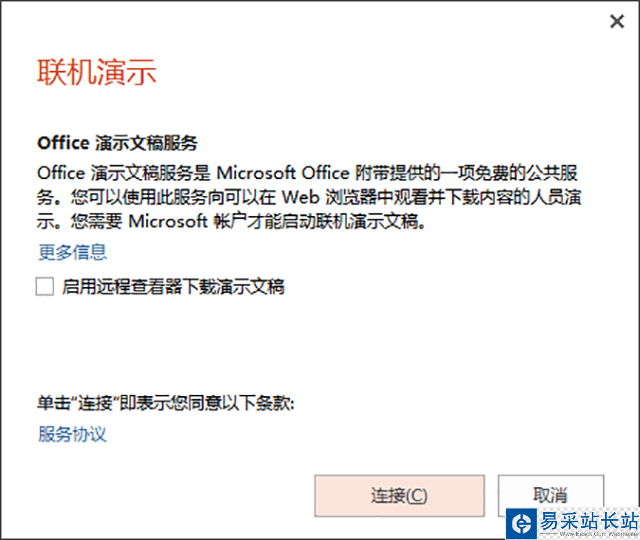Enable the 启用远程查看器下载演示文稿 checkbox
Screen dimensions: 640x540
point(45,287)
